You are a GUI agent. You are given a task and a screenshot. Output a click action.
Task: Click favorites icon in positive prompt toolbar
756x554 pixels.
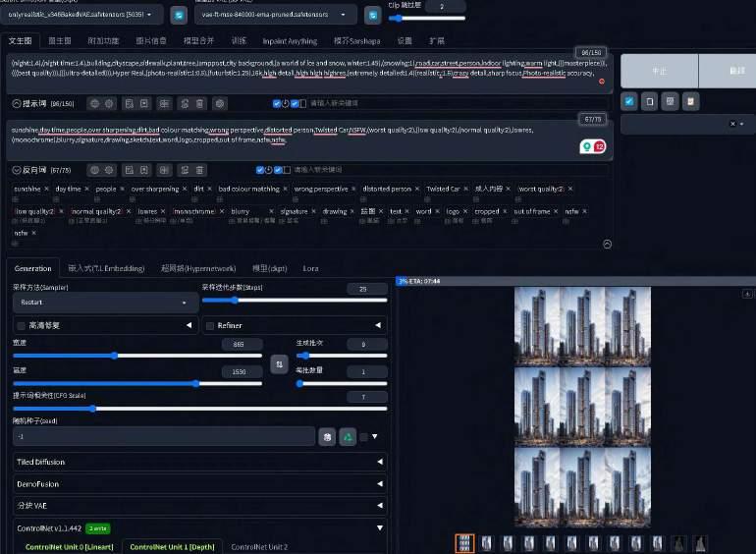(143, 104)
